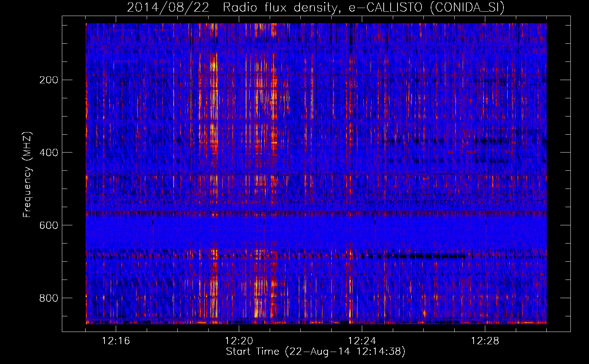Image resolution: width=589 pixels, height=364 pixels.
Task: Click the 12:24 time tick label
Action: point(362,341)
